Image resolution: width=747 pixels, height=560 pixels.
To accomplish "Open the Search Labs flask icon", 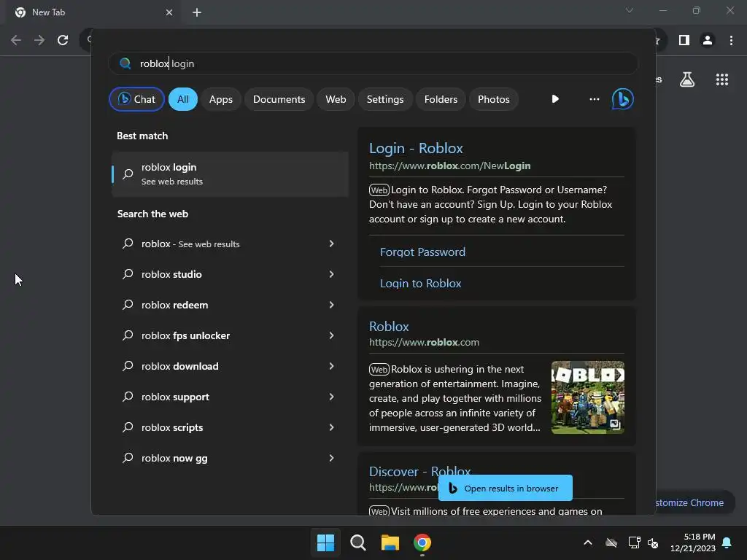I will pos(687,79).
